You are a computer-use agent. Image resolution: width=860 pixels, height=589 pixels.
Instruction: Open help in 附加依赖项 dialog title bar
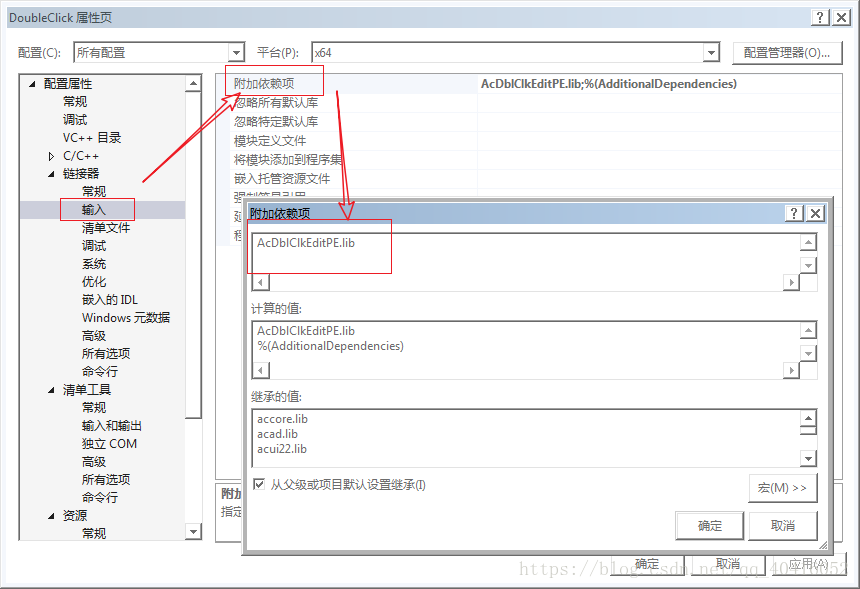pyautogui.click(x=794, y=213)
